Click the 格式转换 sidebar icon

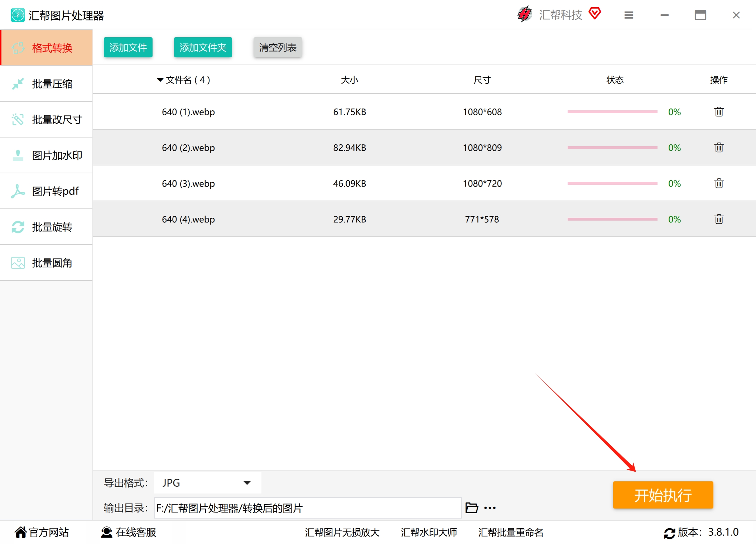point(18,48)
